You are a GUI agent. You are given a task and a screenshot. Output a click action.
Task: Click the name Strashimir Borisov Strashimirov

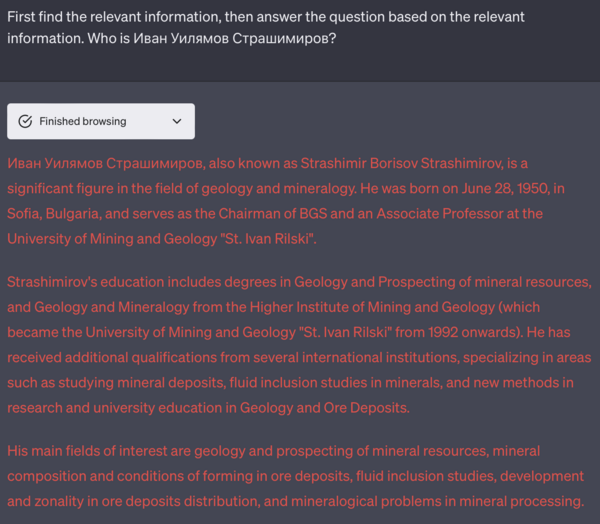click(x=400, y=163)
